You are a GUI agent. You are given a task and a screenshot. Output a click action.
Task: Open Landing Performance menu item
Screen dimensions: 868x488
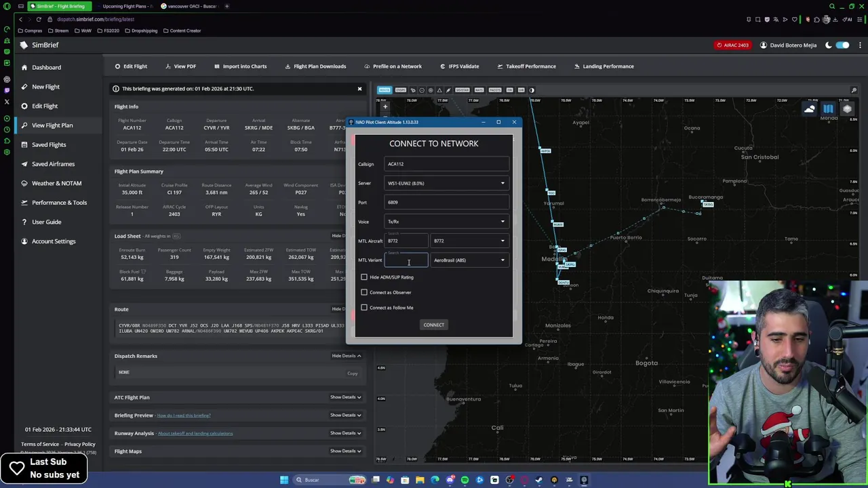click(604, 66)
